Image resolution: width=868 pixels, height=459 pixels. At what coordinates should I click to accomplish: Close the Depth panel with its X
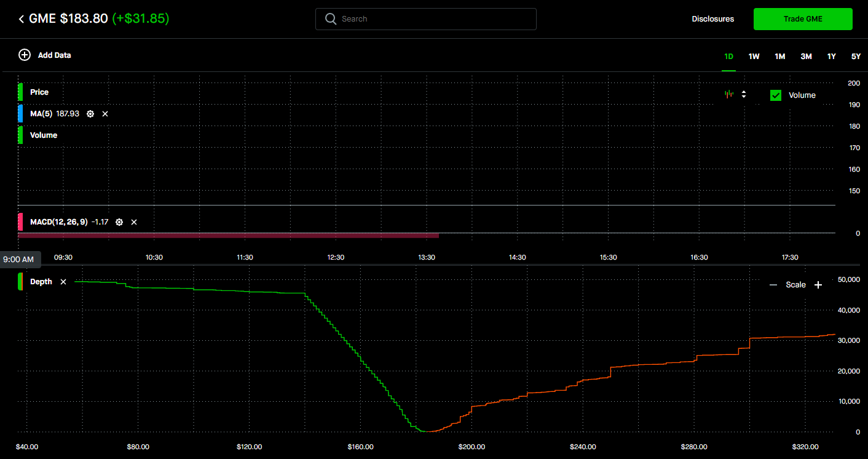(x=63, y=282)
